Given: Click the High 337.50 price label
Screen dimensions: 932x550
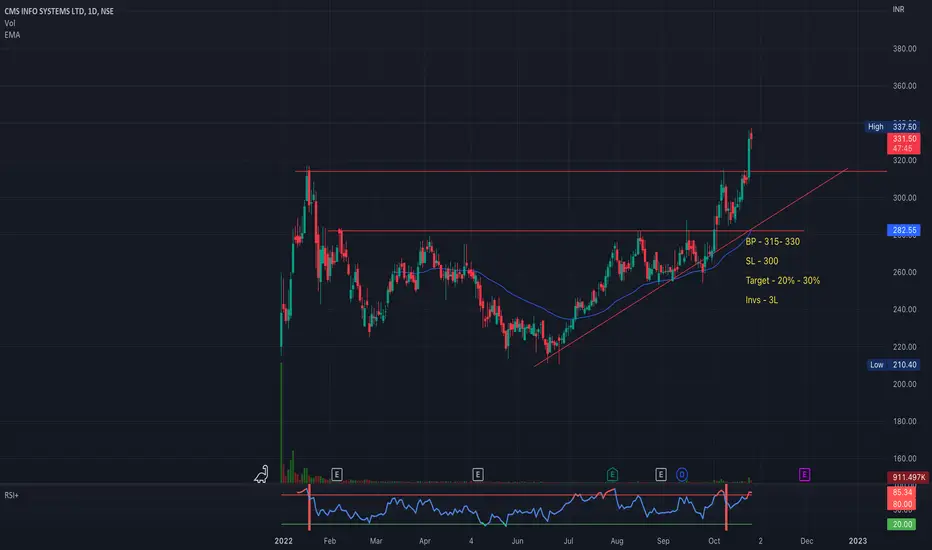Looking at the screenshot, I should 892,127.
